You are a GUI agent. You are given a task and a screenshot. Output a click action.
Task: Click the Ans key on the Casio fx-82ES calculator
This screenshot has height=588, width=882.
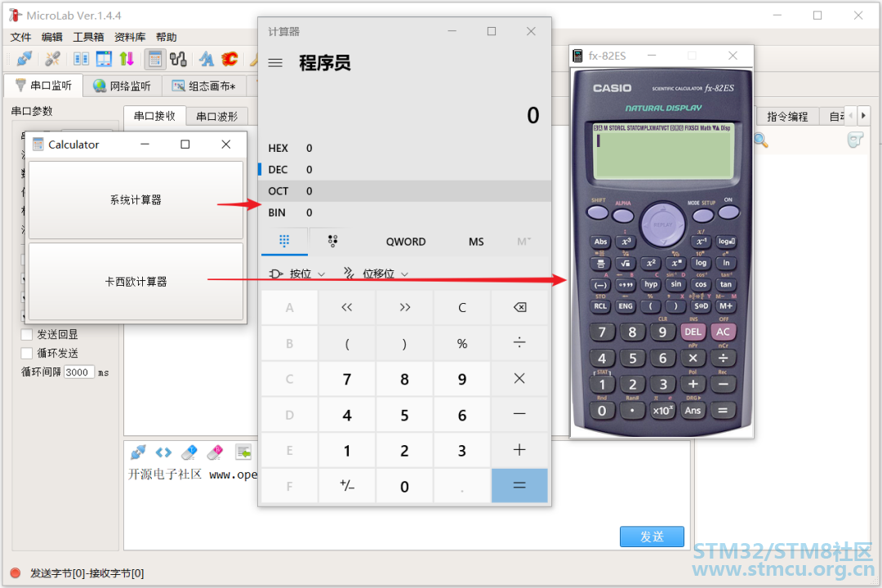click(693, 410)
